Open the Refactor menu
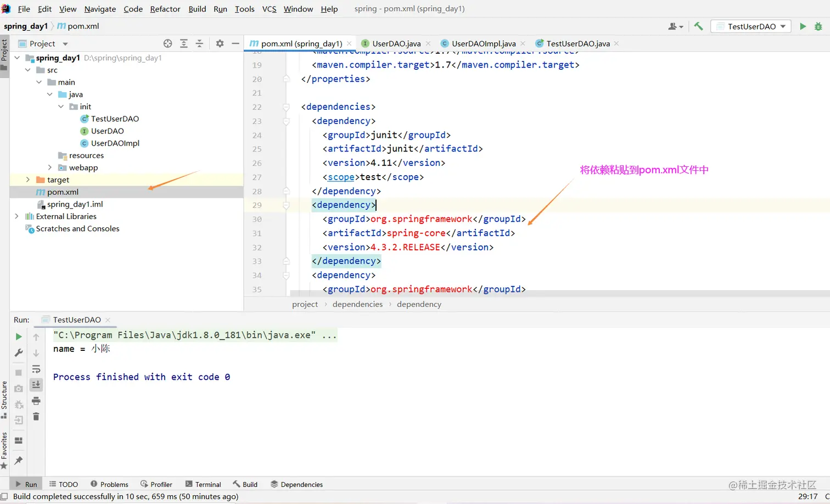Screen dimensions: 830x504 [x=165, y=9]
